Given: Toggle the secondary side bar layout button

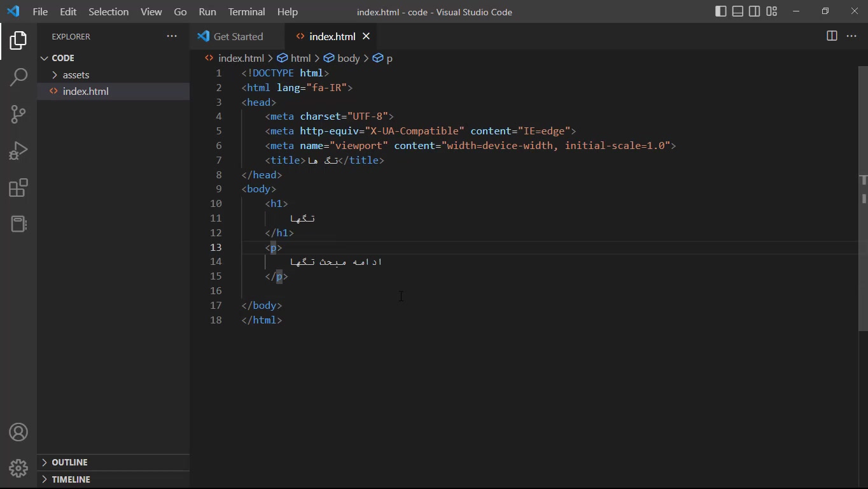Looking at the screenshot, I should pyautogui.click(x=755, y=11).
